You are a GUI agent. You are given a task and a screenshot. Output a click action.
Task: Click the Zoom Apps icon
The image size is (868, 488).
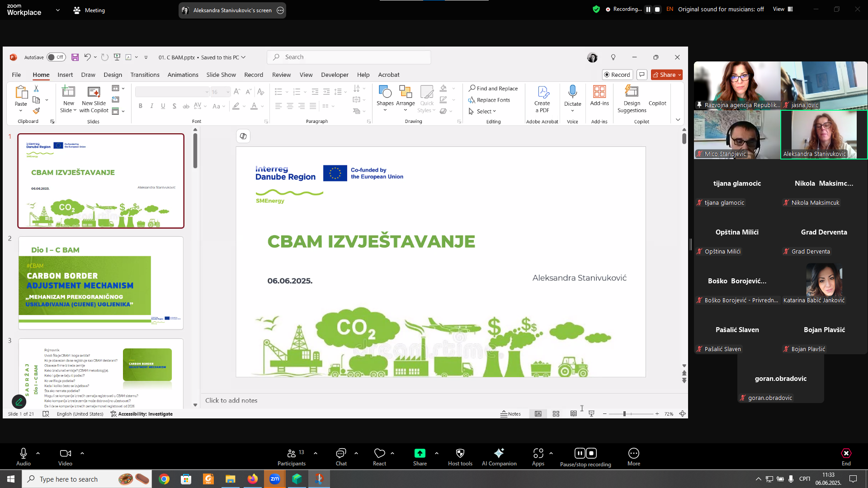click(538, 454)
